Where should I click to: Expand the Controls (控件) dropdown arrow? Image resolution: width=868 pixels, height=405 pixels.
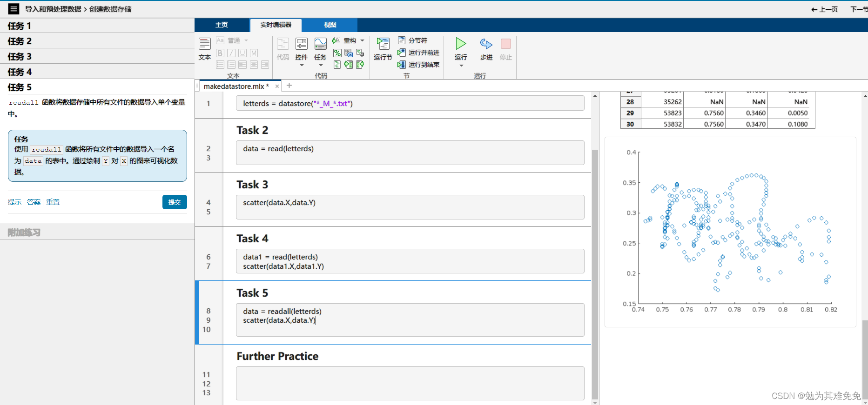click(302, 65)
